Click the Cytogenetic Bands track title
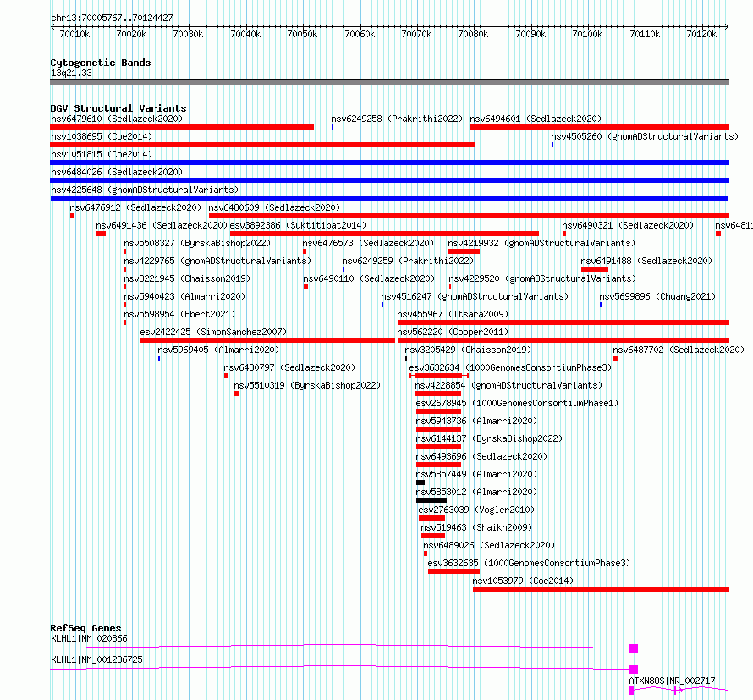The height and width of the screenshot is (700, 753). point(101,63)
